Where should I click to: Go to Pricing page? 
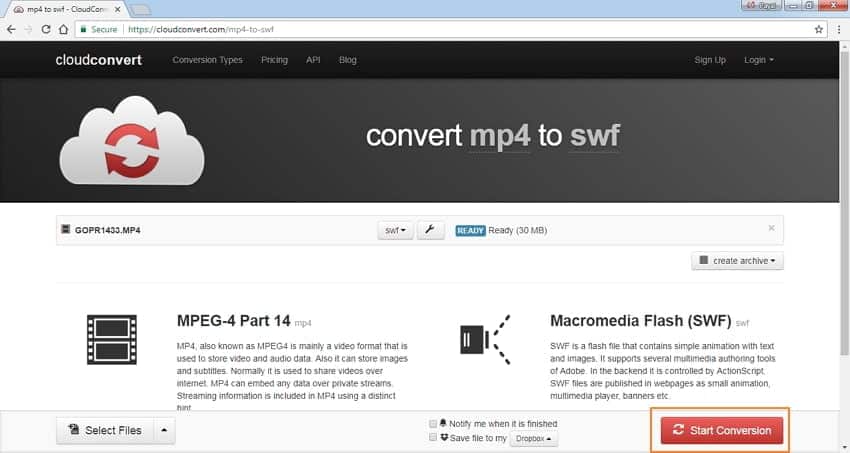(274, 60)
